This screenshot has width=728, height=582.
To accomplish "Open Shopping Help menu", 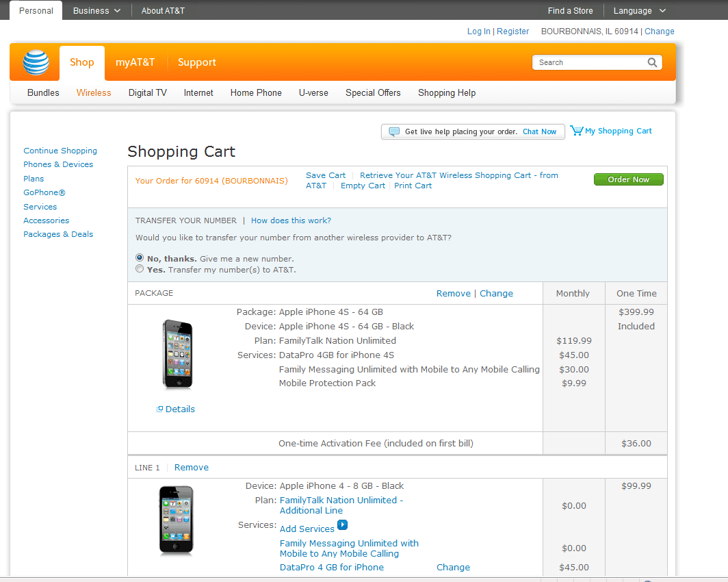I will pos(447,93).
